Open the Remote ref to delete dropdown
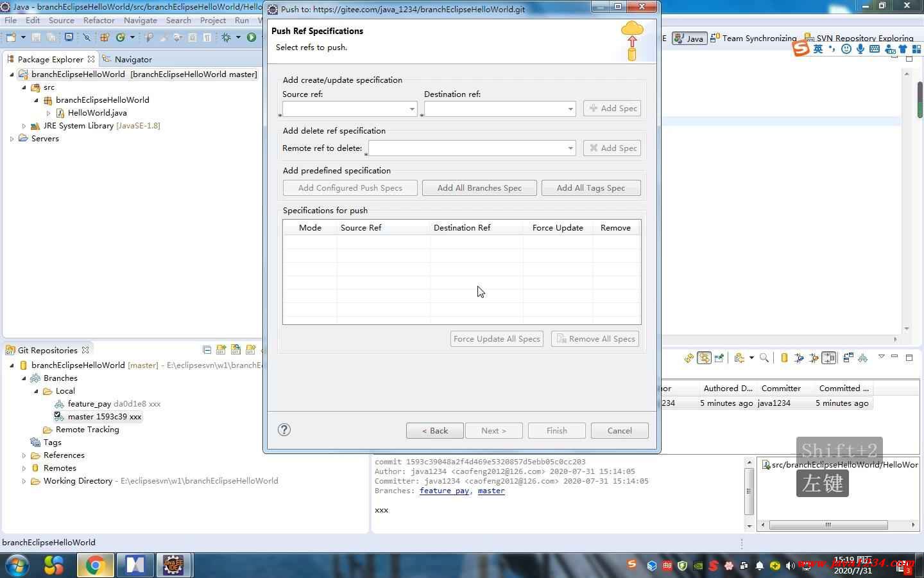 coord(570,148)
